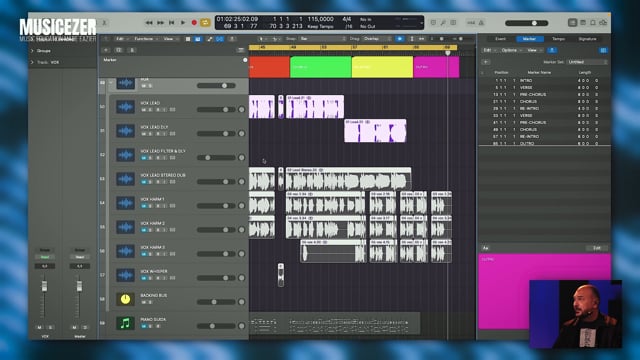Click the Fast Forward transport button

tap(160, 23)
